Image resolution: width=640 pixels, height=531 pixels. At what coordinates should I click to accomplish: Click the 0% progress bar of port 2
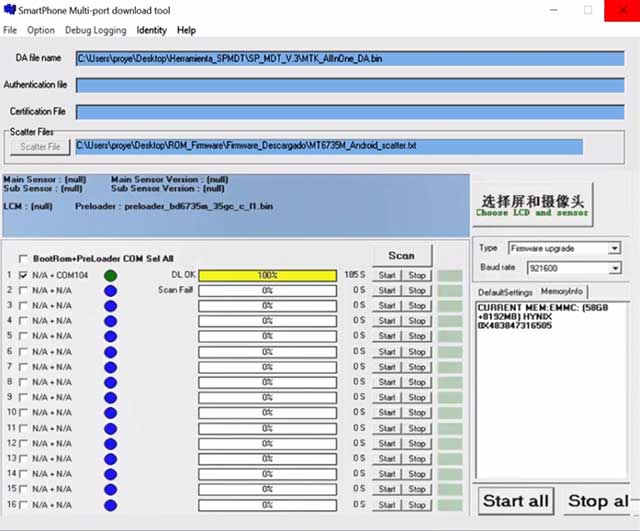pos(268,291)
